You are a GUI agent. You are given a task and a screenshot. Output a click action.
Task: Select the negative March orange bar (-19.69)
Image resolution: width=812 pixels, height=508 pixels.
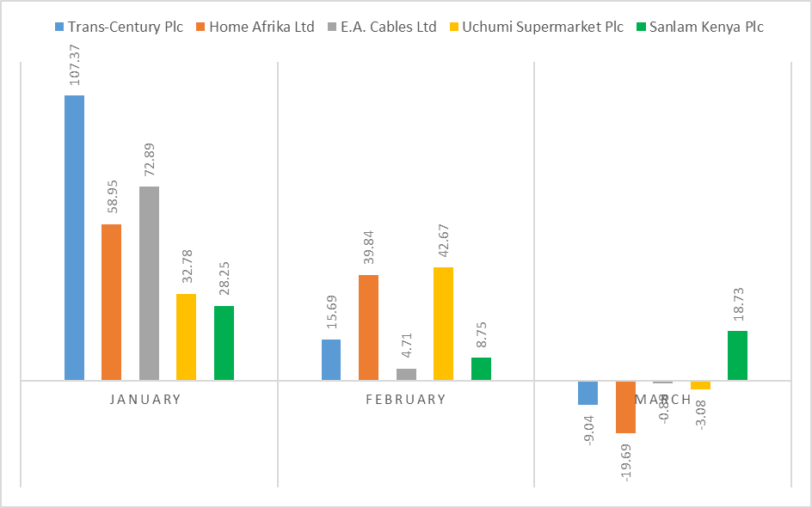click(625, 407)
